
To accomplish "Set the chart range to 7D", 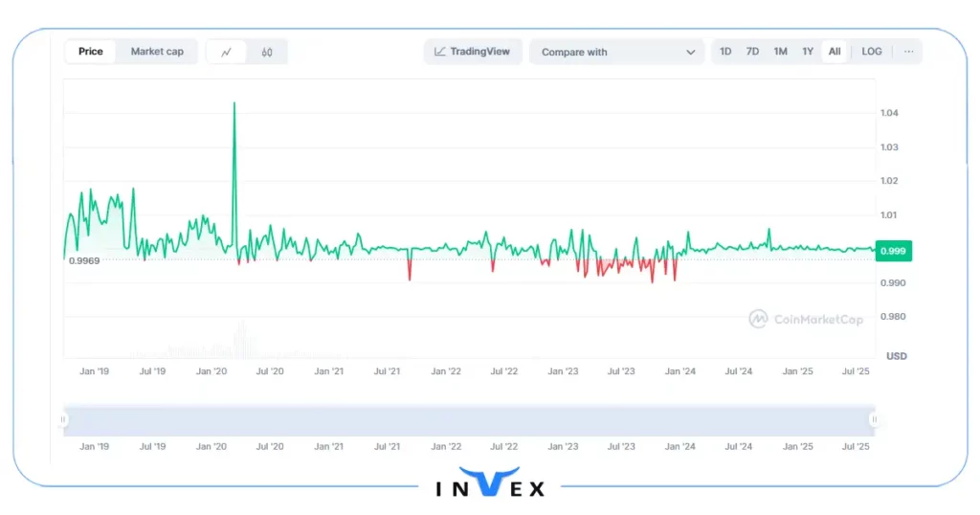I will 752,52.
